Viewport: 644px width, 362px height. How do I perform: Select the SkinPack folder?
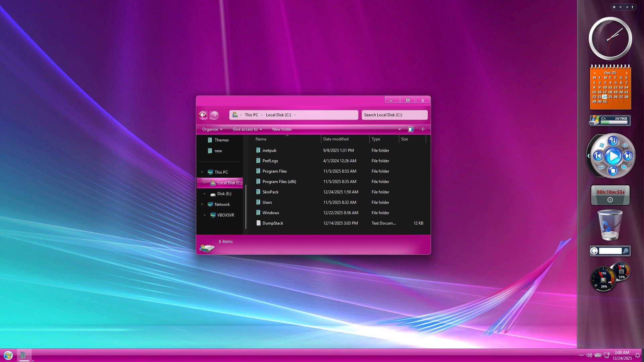pos(270,192)
